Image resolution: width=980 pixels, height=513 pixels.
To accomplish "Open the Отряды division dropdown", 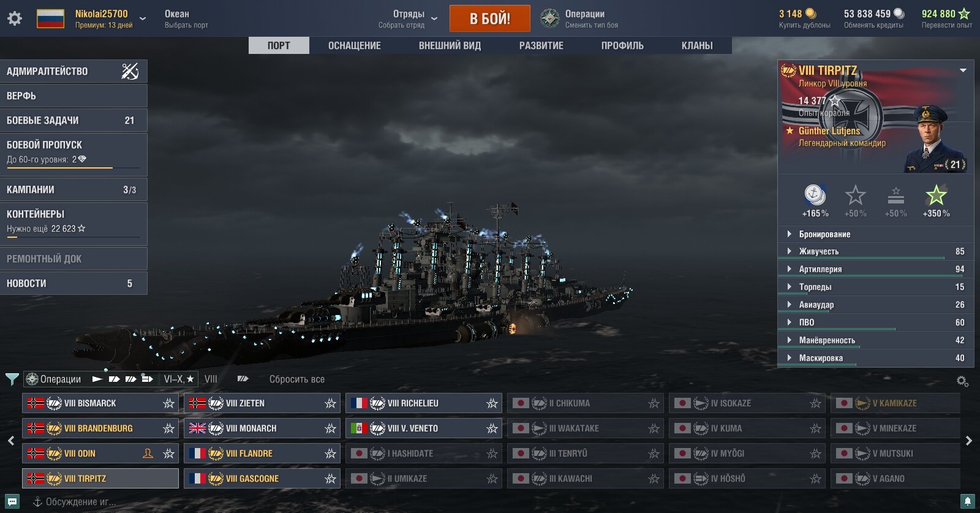I will click(434, 18).
